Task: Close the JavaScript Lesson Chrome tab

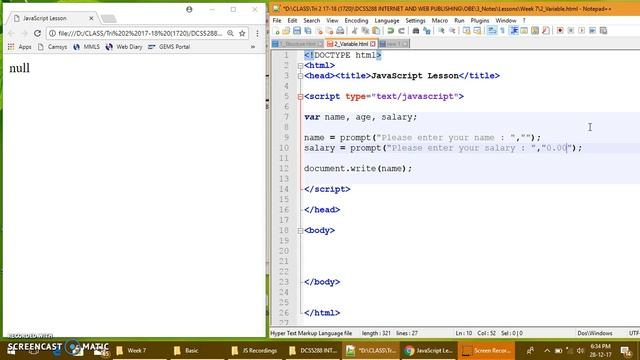Action: (91, 18)
